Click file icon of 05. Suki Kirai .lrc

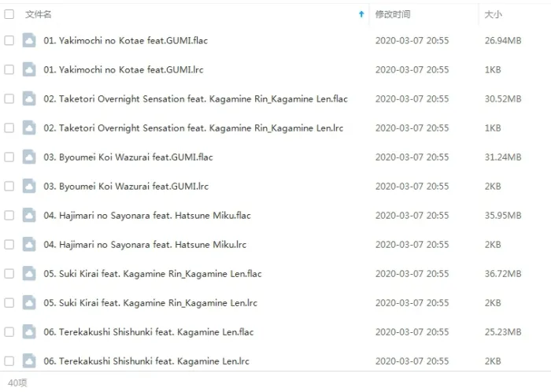click(29, 302)
